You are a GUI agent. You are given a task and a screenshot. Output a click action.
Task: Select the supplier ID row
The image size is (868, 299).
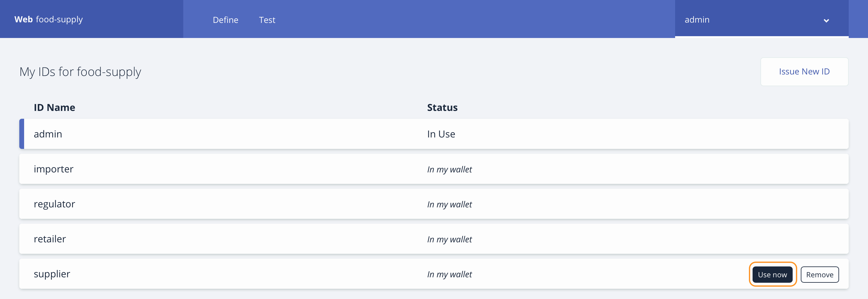point(434,274)
